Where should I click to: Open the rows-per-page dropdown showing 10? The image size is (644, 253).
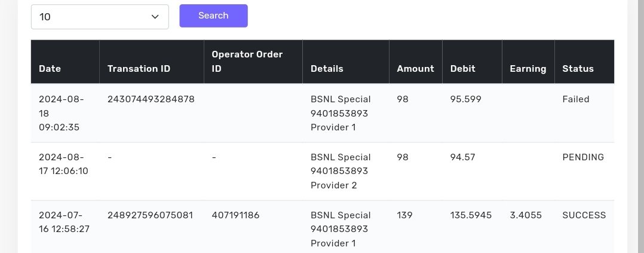coord(100,17)
